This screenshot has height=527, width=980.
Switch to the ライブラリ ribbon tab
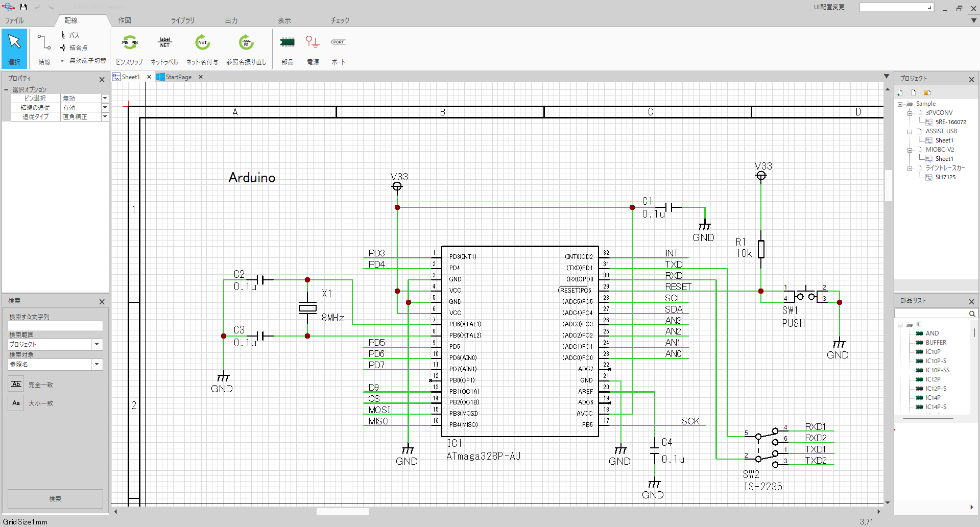(x=182, y=20)
